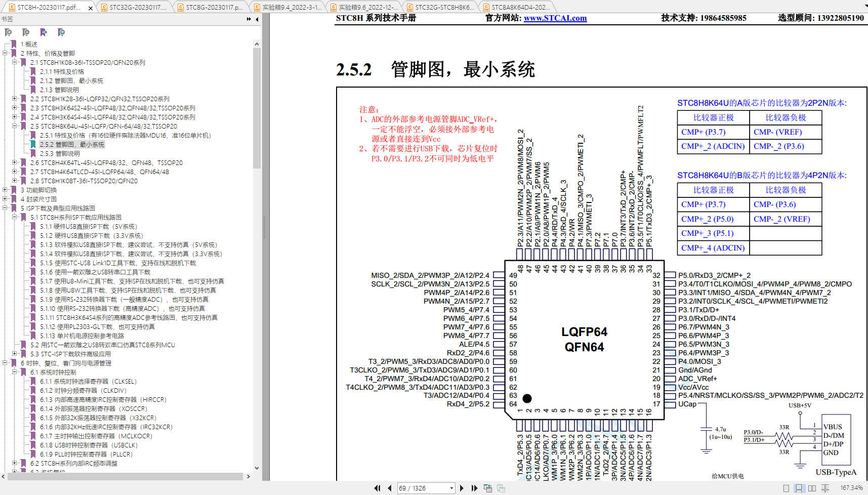Click the PDF icon on STC32G-20230117 tab

point(104,8)
